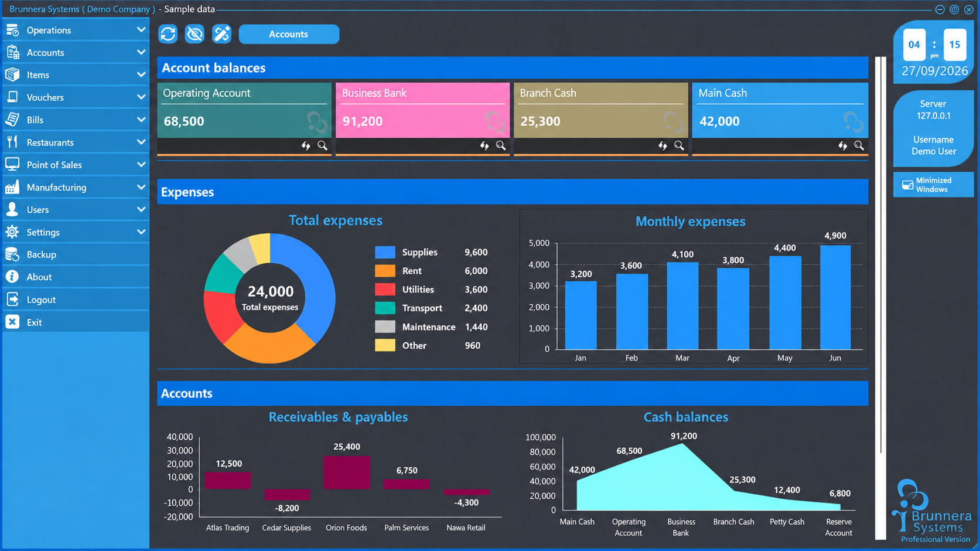The image size is (980, 551).
Task: Click magnifier icon under Branch Cash
Action: tap(679, 145)
